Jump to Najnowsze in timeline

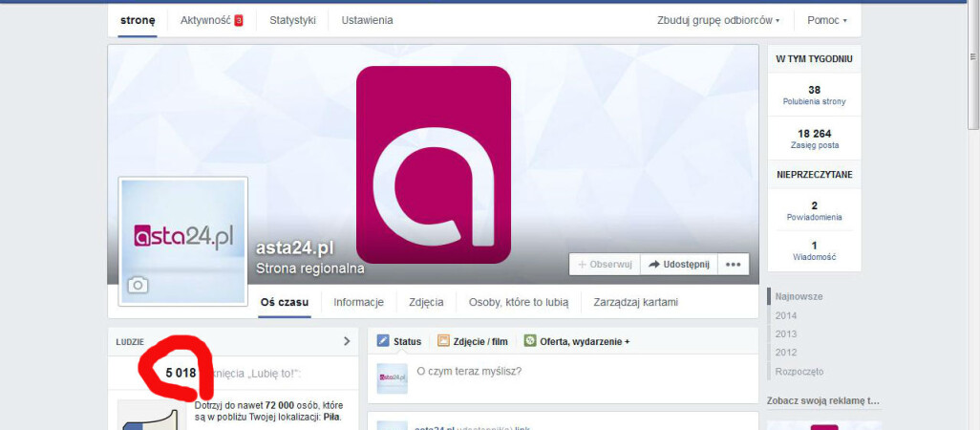(x=799, y=296)
